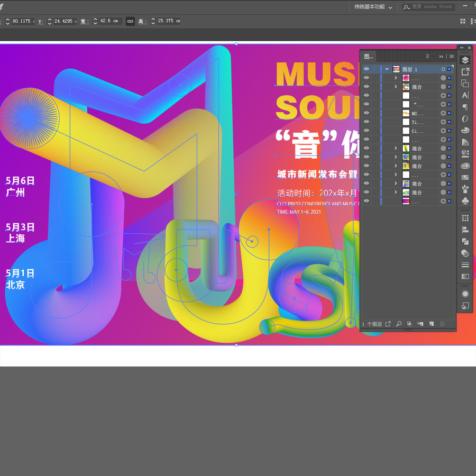Click the Y position field 24.4295
Image resolution: width=476 pixels, height=476 pixels.
[x=65, y=21]
